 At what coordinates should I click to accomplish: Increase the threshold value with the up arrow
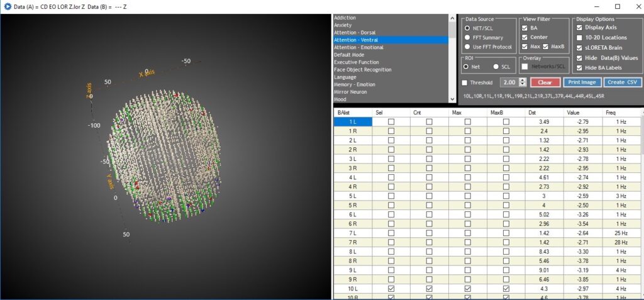pyautogui.click(x=523, y=80)
